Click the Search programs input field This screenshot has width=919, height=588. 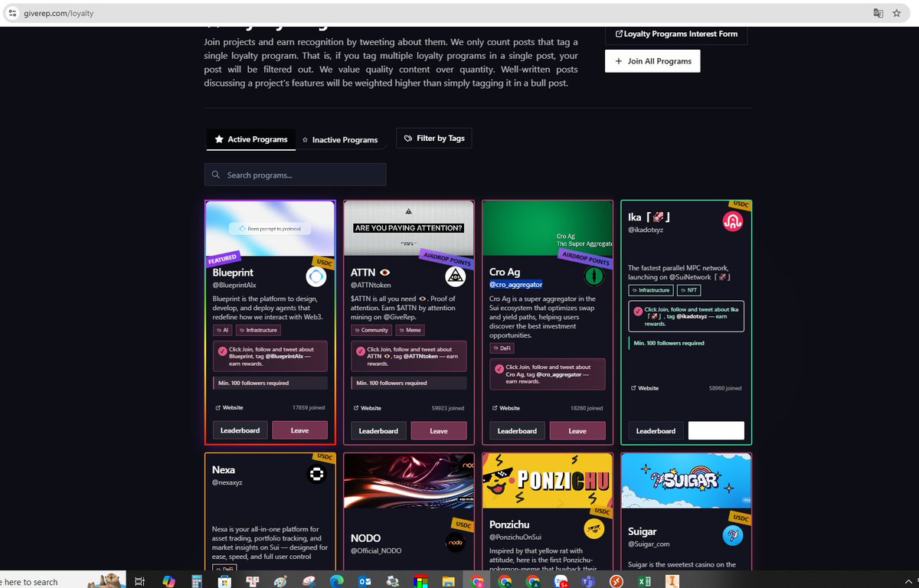(296, 175)
